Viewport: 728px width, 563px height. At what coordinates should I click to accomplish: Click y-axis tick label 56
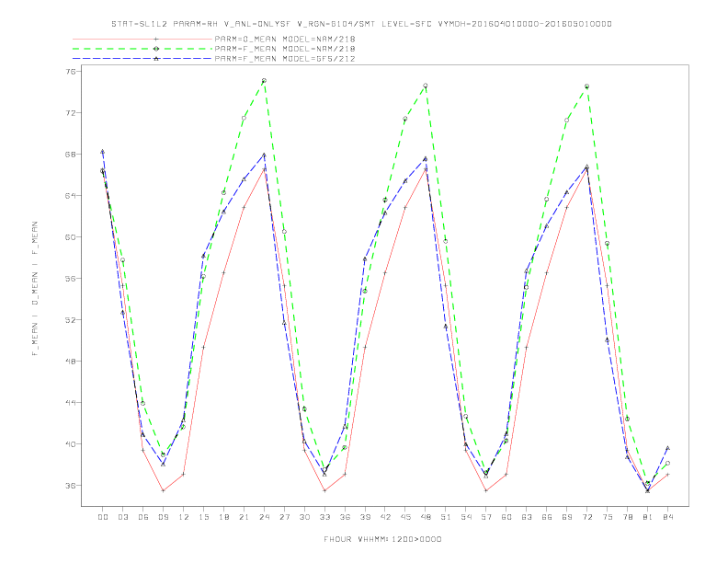click(73, 278)
